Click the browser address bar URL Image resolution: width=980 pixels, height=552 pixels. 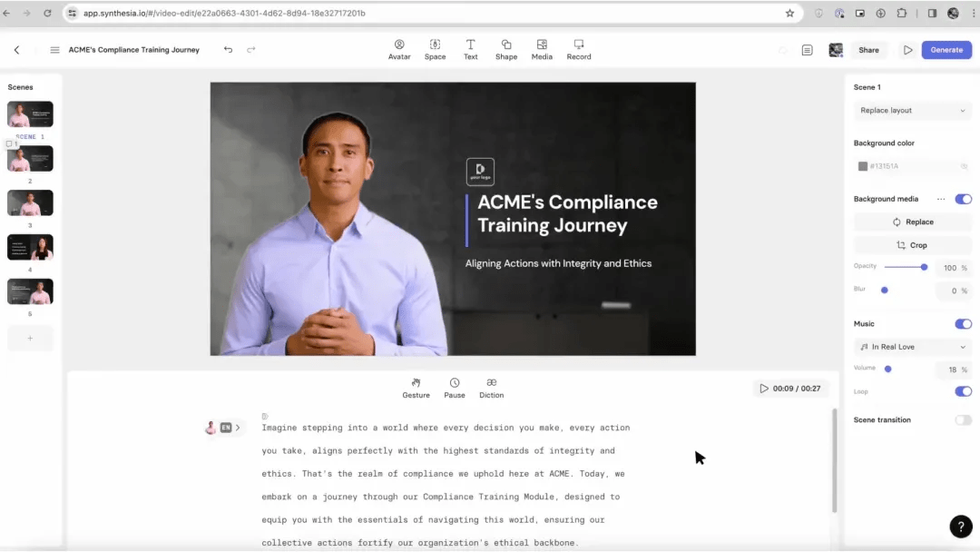(x=224, y=13)
